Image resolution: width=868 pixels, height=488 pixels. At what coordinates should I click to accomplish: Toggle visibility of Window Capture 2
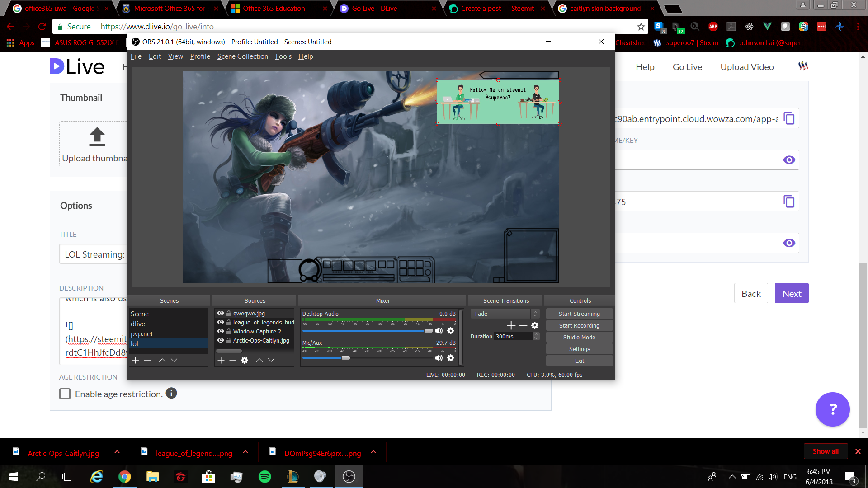(221, 331)
